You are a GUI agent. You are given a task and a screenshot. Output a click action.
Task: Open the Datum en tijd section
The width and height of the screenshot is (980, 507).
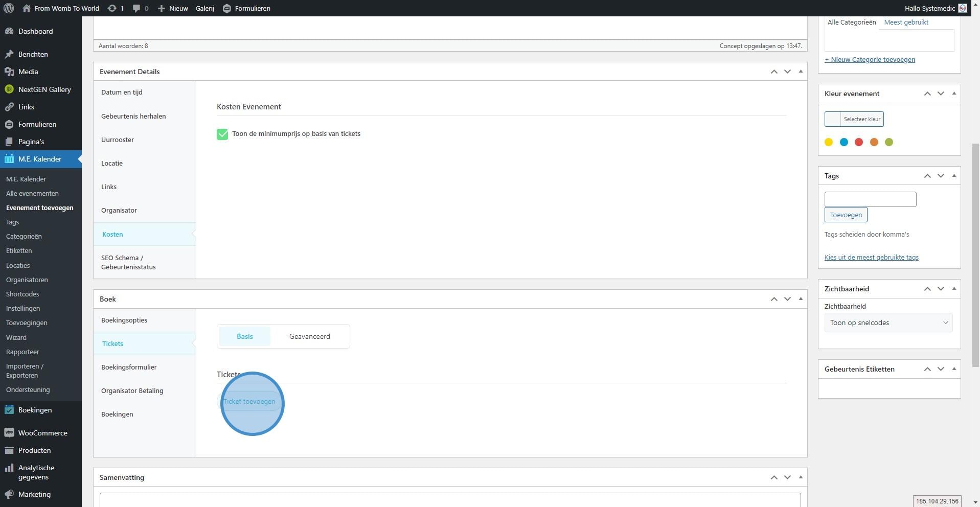tap(122, 93)
